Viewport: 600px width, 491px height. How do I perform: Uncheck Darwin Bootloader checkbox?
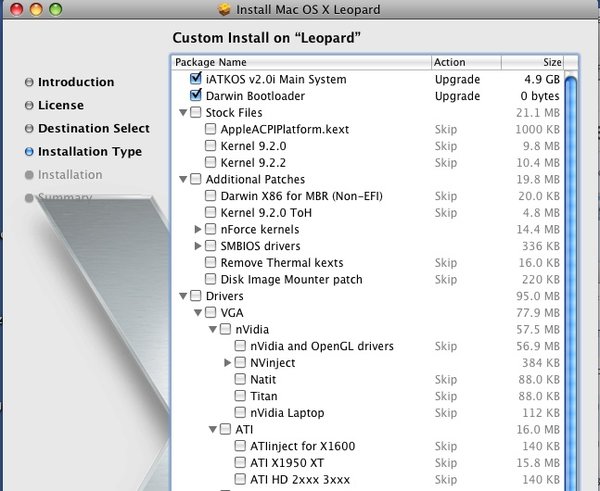(196, 95)
